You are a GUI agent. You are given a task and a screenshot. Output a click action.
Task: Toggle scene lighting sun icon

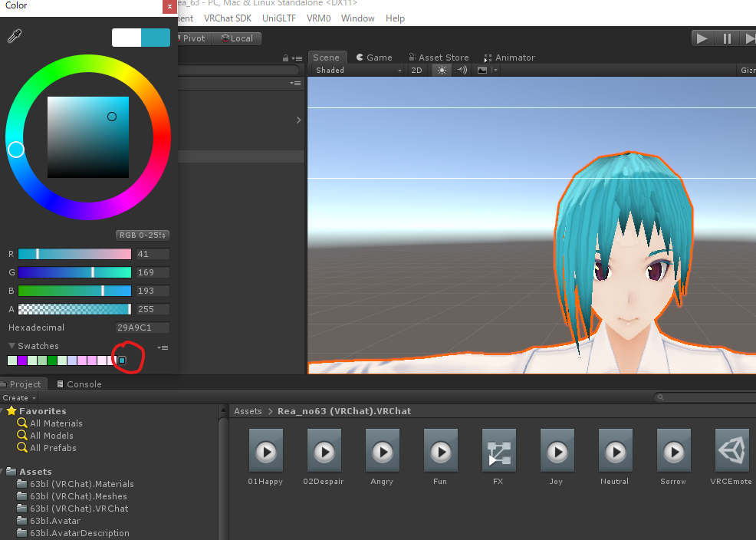(442, 71)
